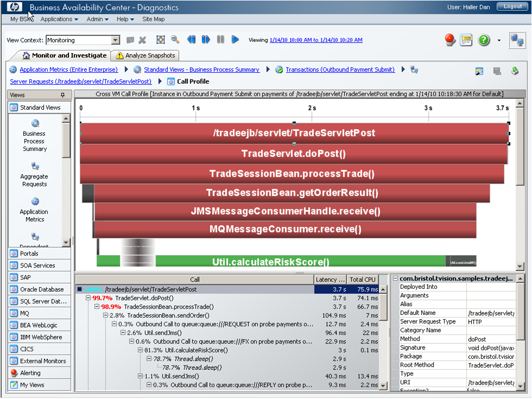
Task: Go to Site Map
Action: 153,19
